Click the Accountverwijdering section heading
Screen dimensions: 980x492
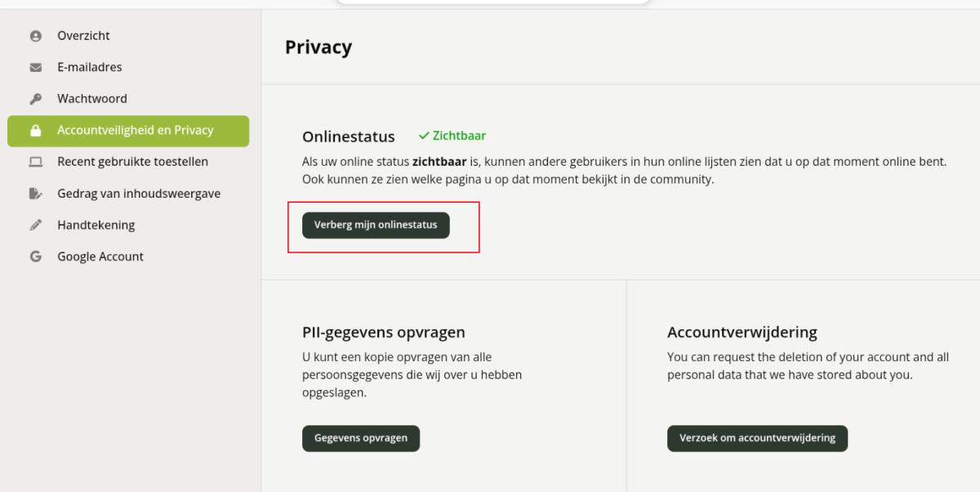pos(742,333)
